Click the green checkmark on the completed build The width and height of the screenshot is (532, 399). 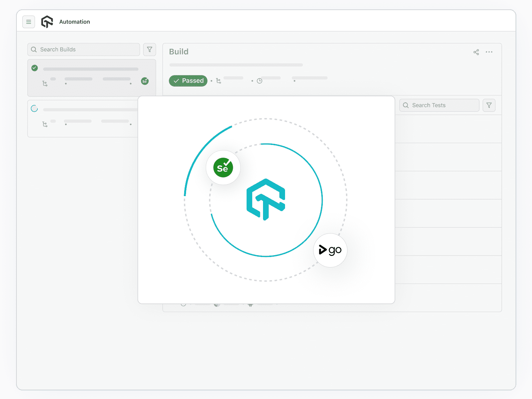click(34, 68)
